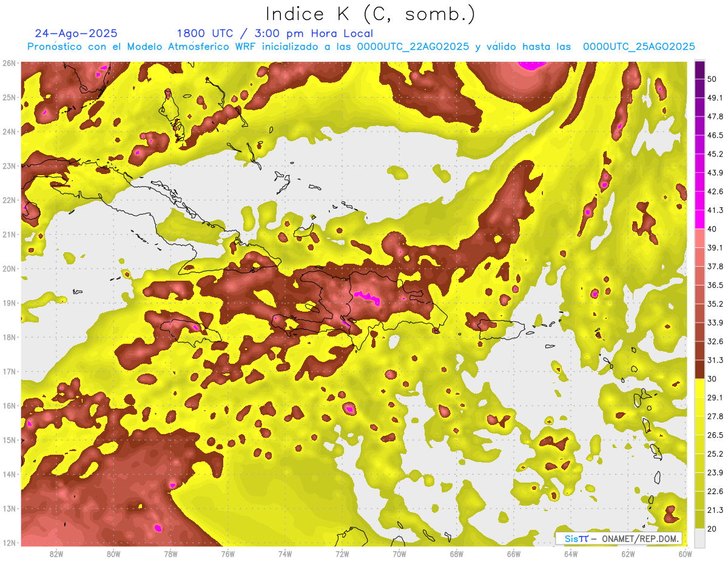Click the colorbar label "36.5"

click(x=715, y=285)
